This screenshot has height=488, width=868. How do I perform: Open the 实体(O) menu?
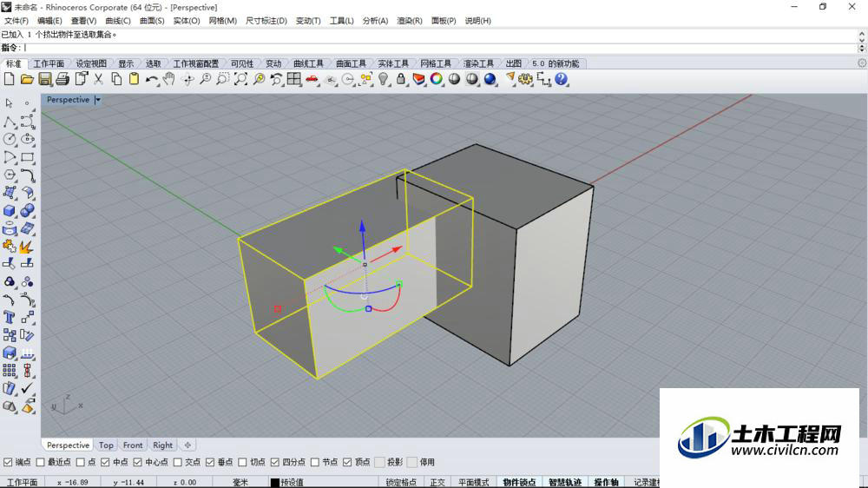(x=187, y=21)
